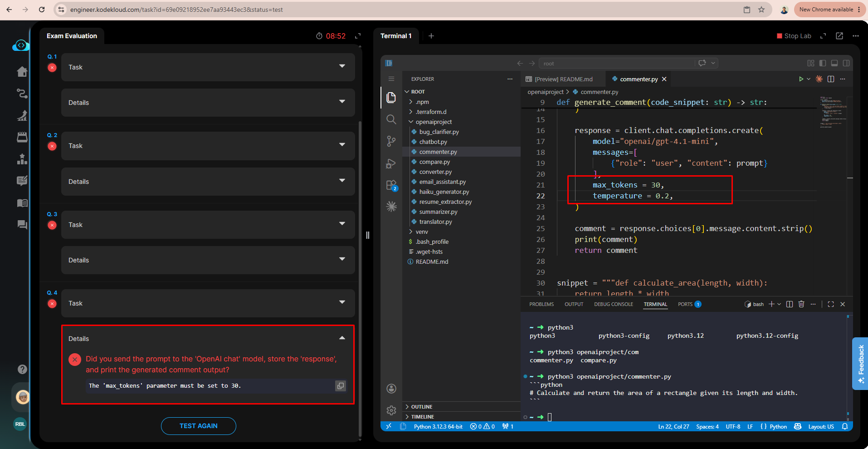The width and height of the screenshot is (868, 449).
Task: Open the Source Control view
Action: click(x=391, y=141)
